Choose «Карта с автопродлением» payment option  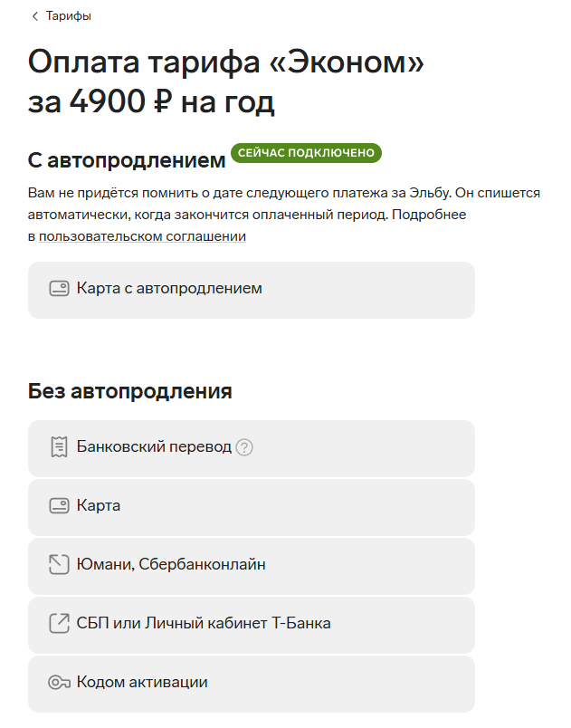252,290
